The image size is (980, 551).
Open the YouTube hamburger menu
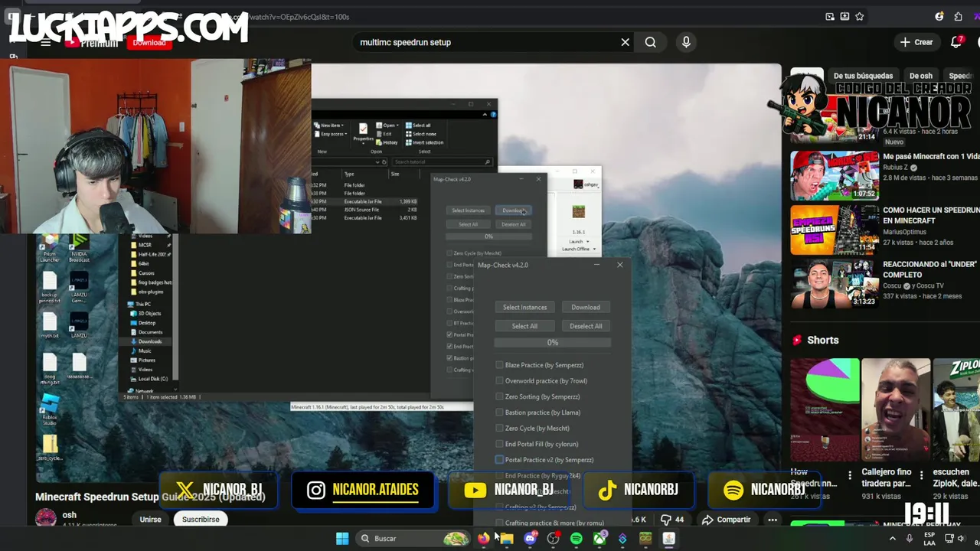(45, 42)
